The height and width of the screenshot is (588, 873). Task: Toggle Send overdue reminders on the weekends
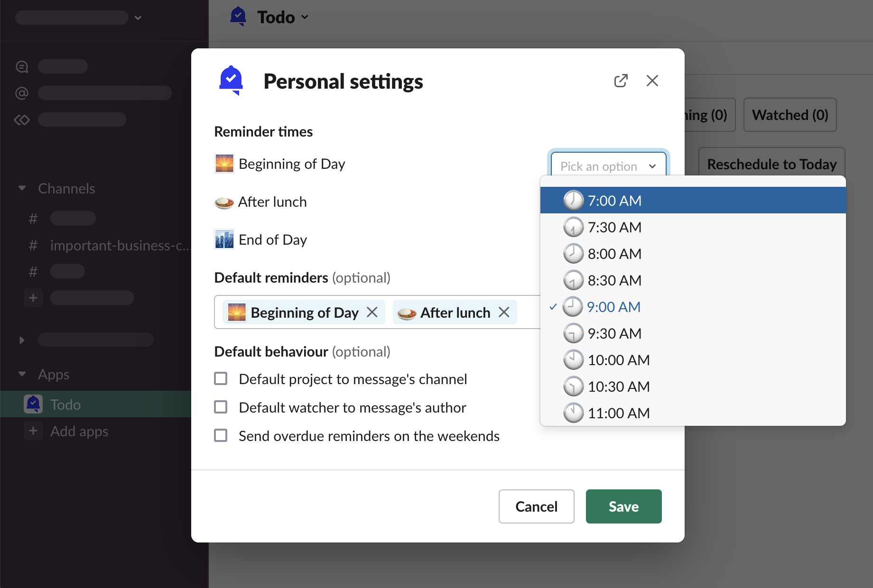click(221, 436)
